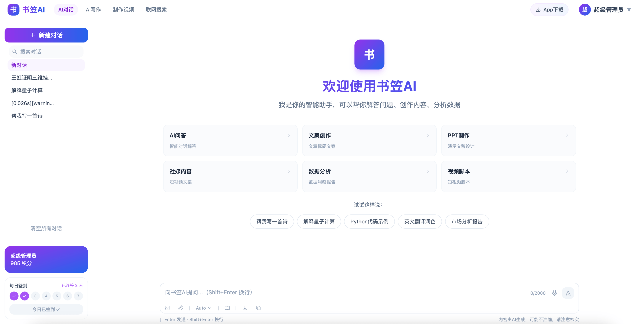Screen dimensions: 644x324
Task: Switch to the 联网搜索 tab
Action: (x=156, y=10)
